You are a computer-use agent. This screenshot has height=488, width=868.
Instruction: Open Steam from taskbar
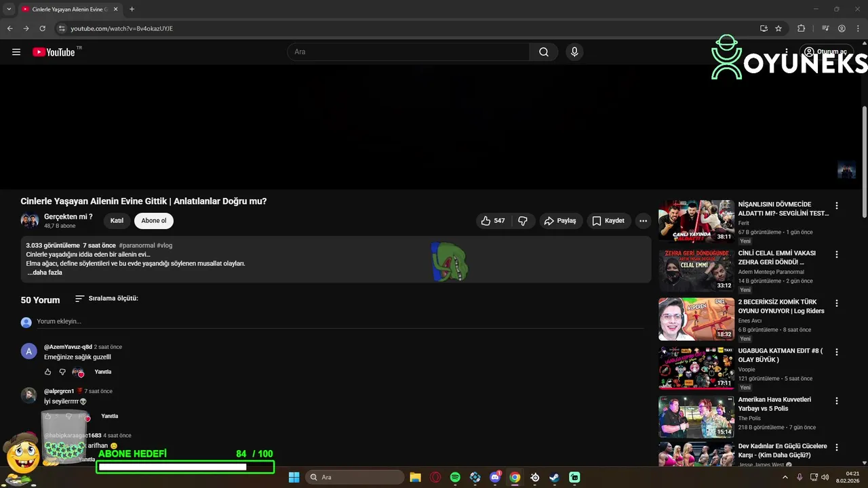pyautogui.click(x=555, y=477)
